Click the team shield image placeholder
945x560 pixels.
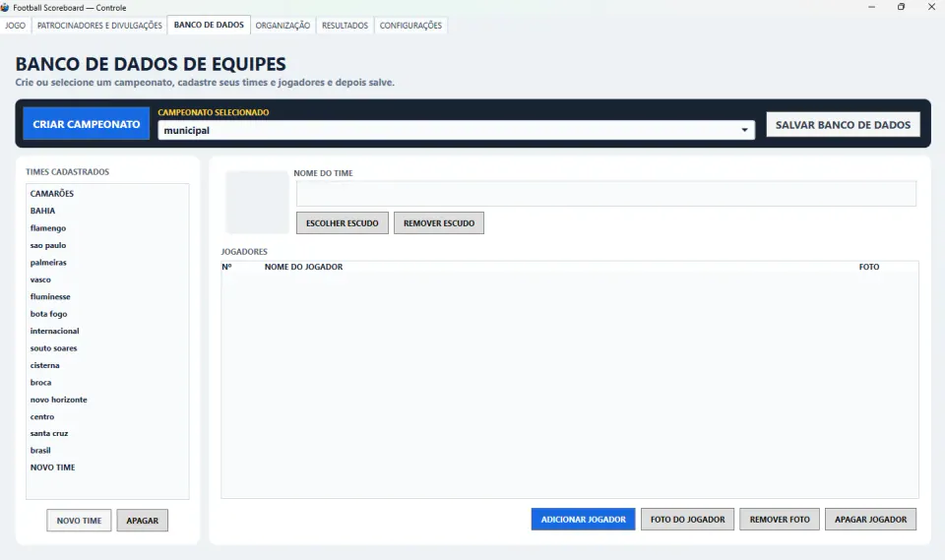[257, 202]
